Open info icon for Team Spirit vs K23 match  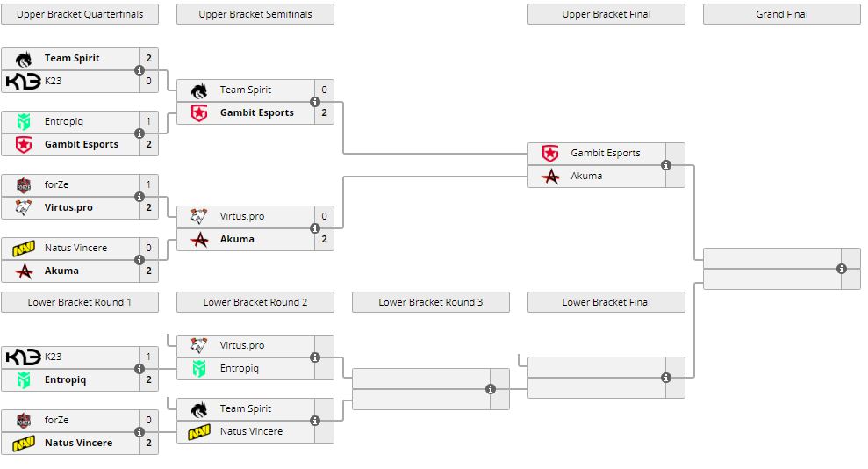click(x=140, y=70)
